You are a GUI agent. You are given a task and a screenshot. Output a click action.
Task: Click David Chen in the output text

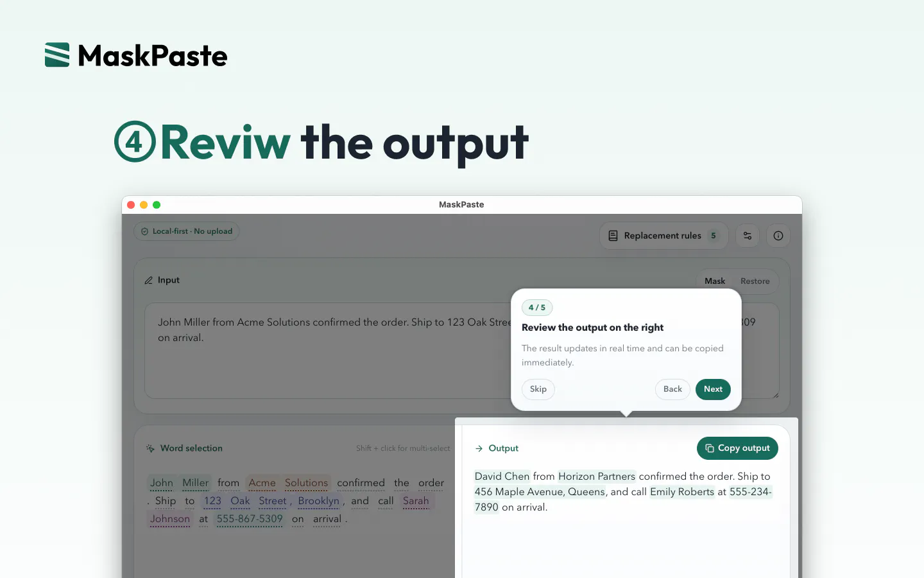[502, 477]
